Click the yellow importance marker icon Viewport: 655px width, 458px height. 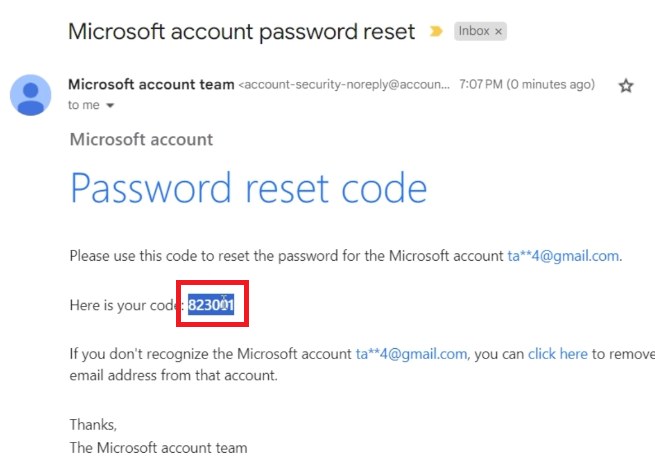click(x=436, y=31)
